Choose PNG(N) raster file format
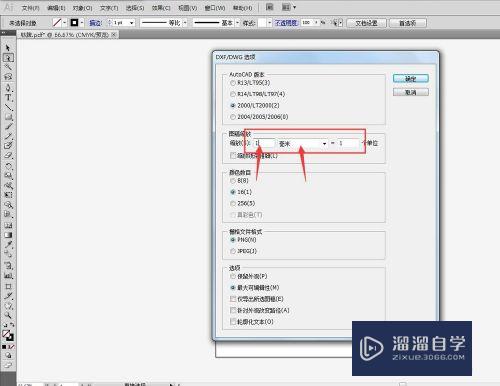500x386 pixels. point(243,240)
